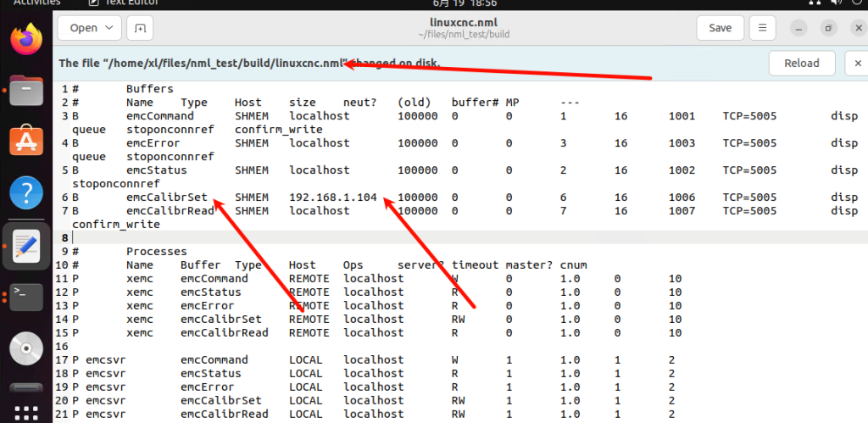Save the linuxcnc.nml file

[x=720, y=28]
